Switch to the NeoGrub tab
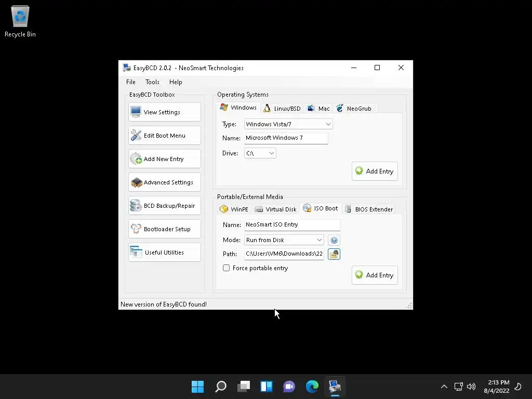 [x=354, y=109]
